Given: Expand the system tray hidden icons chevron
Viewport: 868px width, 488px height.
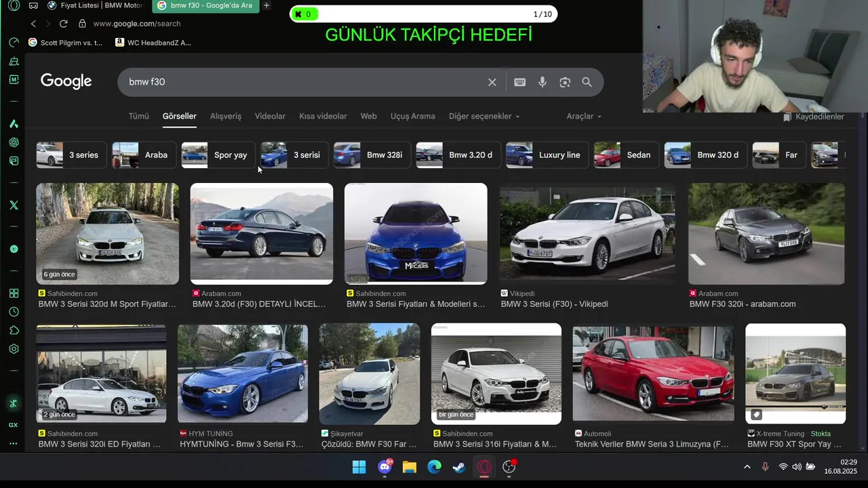Looking at the screenshot, I should 747,467.
